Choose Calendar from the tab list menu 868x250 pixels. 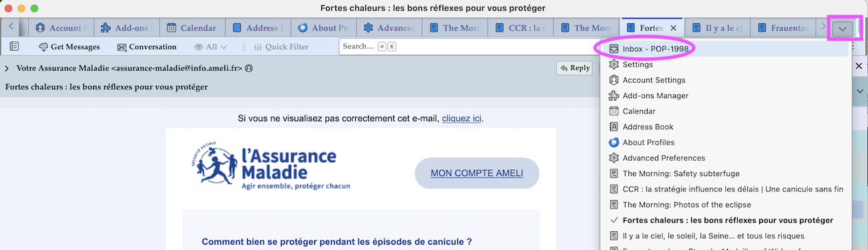tap(726, 111)
